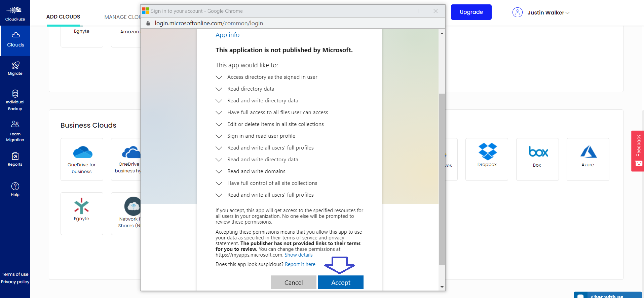
Task: Select the Network File Shares cloud
Action: 126,213
